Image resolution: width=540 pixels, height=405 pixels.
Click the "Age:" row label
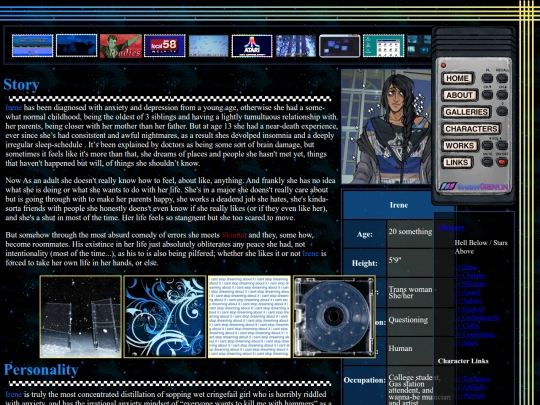click(365, 235)
